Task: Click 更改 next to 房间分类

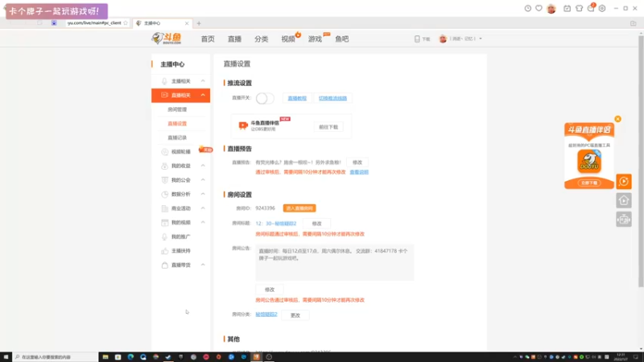Action: [x=295, y=315]
